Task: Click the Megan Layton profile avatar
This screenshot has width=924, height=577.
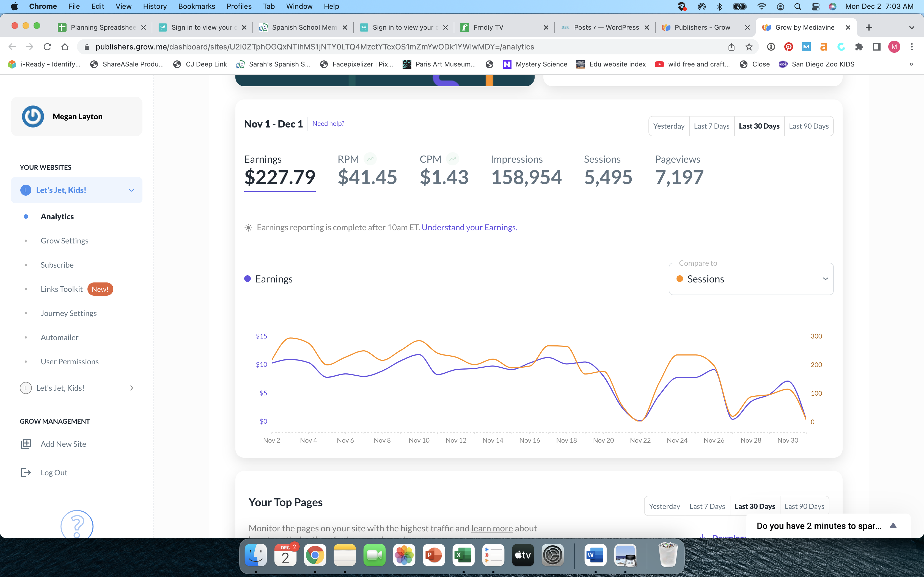Action: [33, 116]
